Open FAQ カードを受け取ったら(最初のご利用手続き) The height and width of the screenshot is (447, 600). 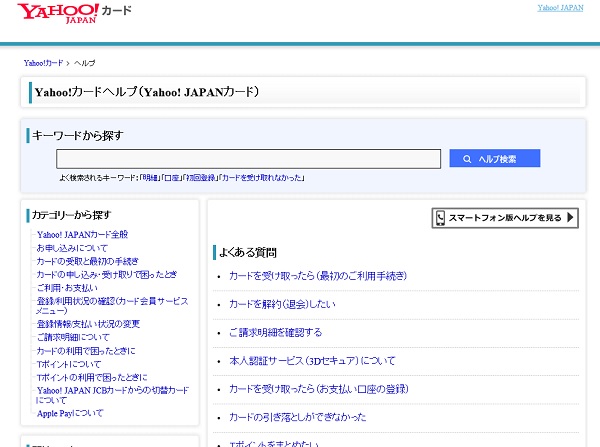point(318,276)
